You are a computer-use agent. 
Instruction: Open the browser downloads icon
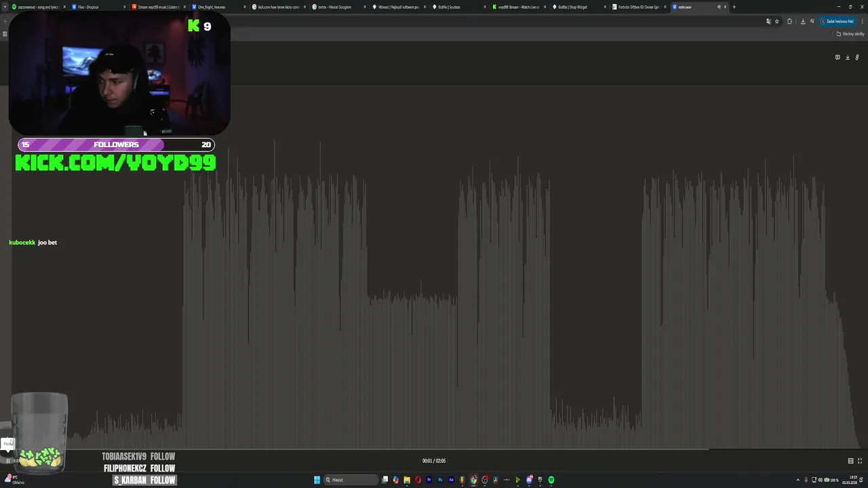(x=803, y=21)
